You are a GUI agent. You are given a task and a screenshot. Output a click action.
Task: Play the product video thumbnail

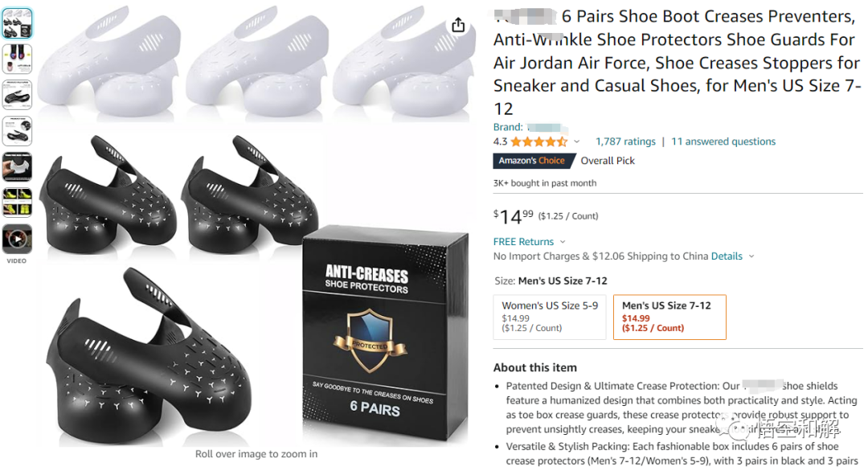(17, 239)
